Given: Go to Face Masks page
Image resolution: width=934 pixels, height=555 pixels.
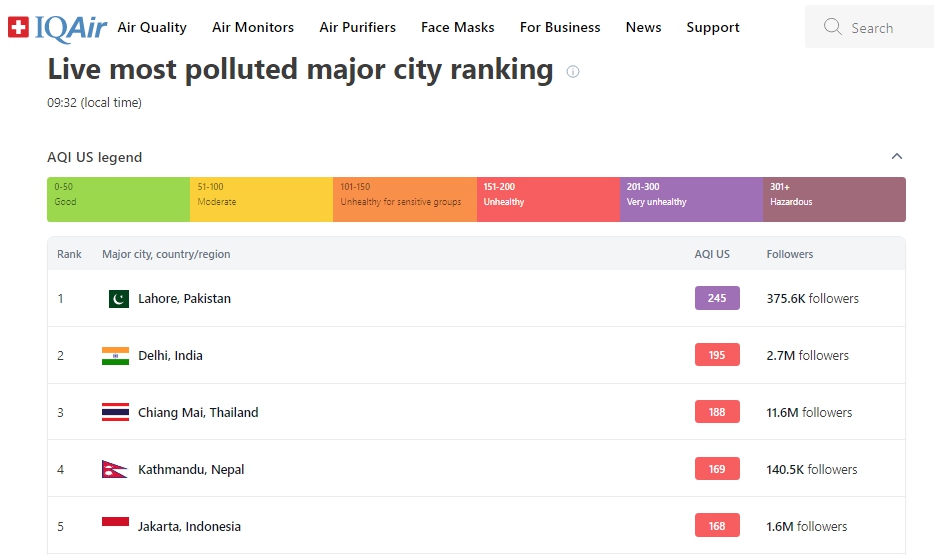Looking at the screenshot, I should (x=457, y=27).
